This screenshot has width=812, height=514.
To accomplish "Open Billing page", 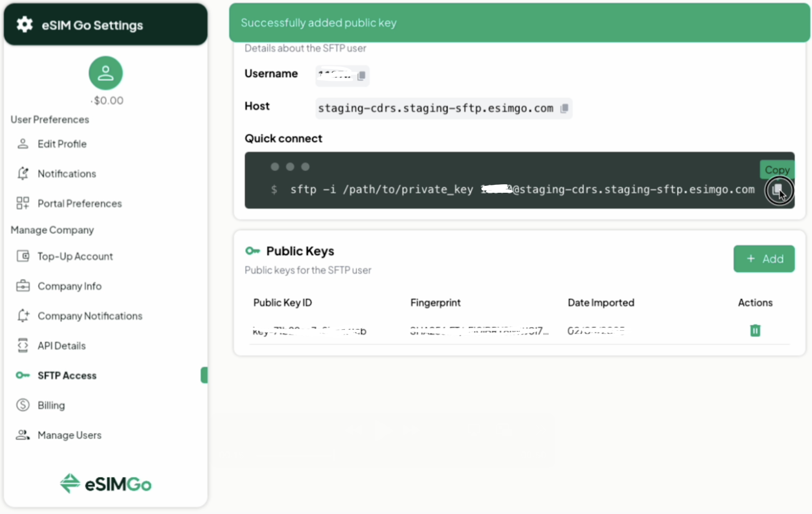I will [x=51, y=405].
